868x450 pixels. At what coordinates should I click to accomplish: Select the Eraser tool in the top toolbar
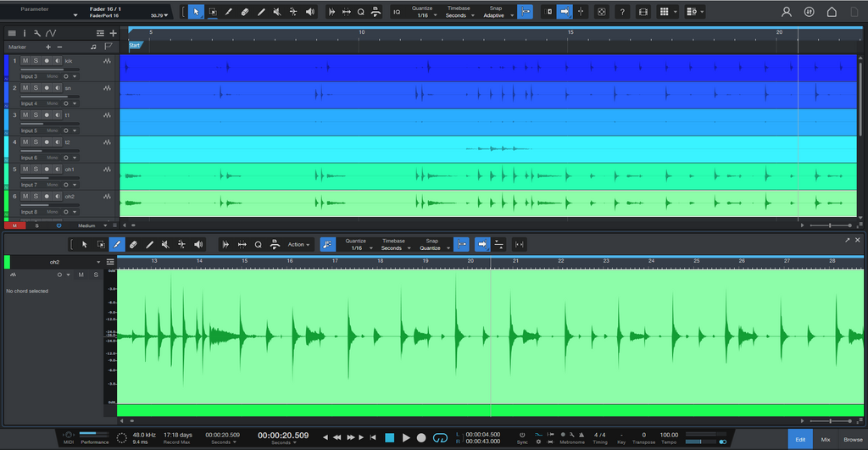pyautogui.click(x=244, y=12)
